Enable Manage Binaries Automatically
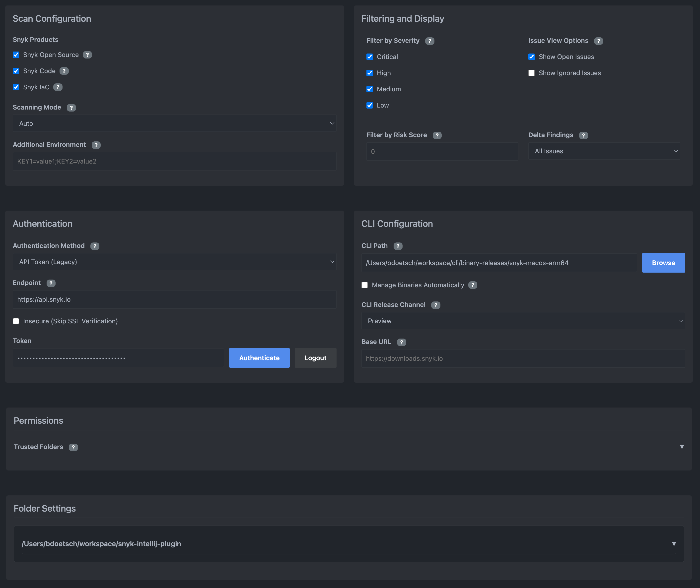 (365, 285)
